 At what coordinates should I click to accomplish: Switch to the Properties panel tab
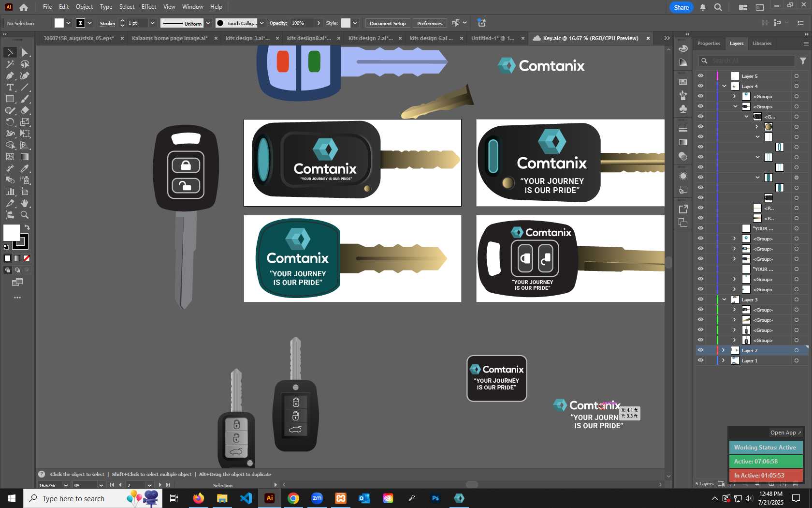pyautogui.click(x=709, y=44)
